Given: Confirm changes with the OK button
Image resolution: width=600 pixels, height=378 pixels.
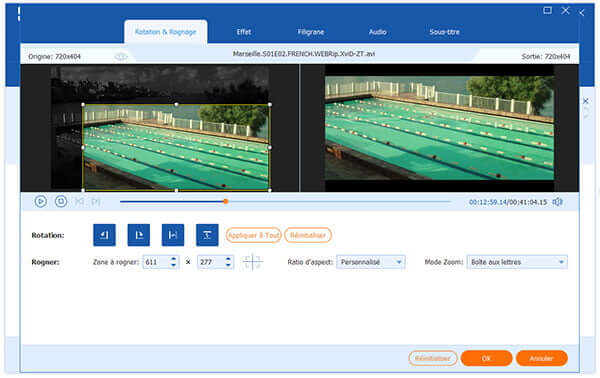Looking at the screenshot, I should point(486,358).
